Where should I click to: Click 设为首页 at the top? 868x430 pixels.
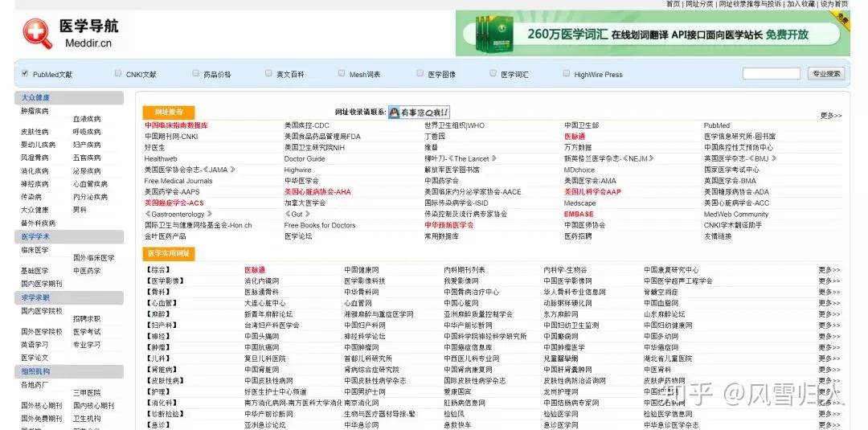(834, 4)
